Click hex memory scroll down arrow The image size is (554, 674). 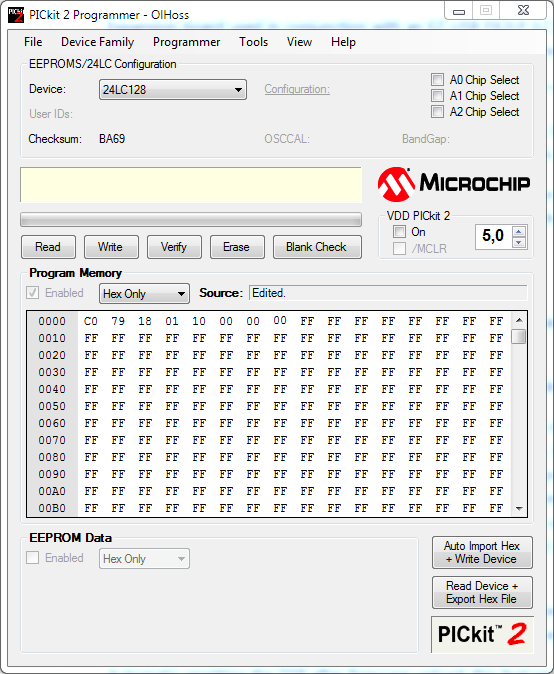click(519, 509)
